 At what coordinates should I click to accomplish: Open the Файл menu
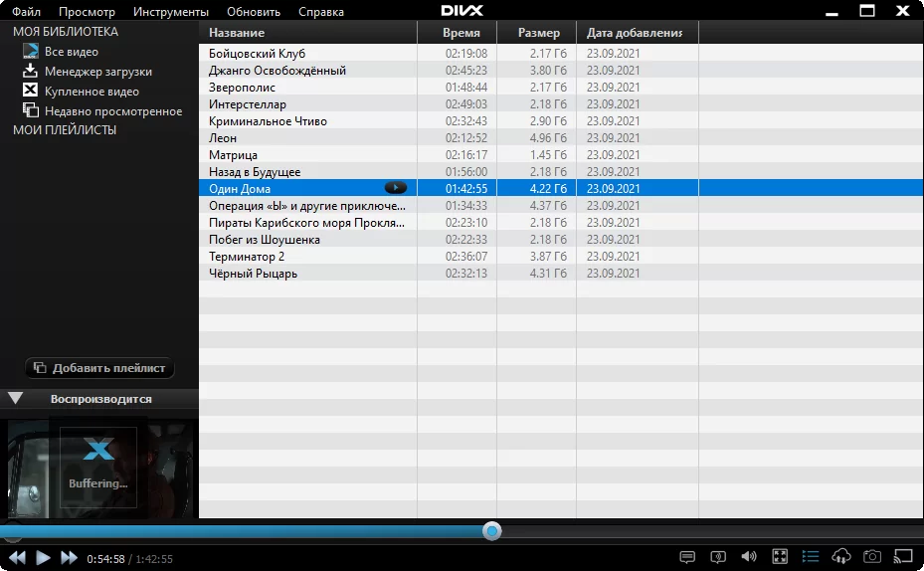26,12
